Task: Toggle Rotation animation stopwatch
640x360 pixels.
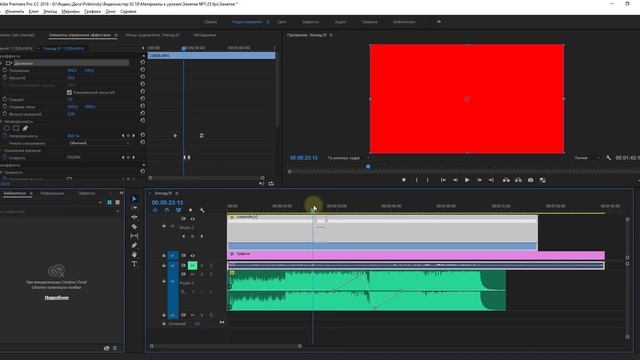Action: coord(4,99)
